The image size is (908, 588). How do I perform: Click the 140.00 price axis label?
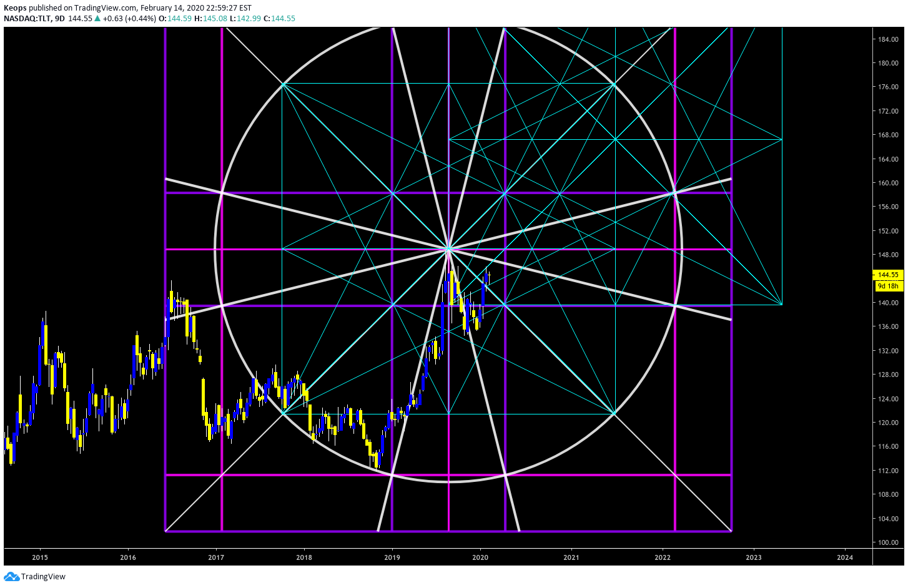pos(888,303)
